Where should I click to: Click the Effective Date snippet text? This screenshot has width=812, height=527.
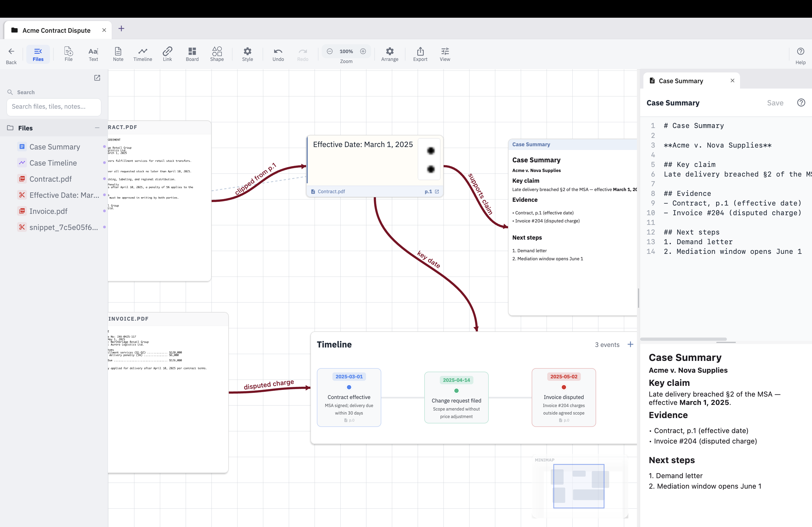click(x=363, y=145)
